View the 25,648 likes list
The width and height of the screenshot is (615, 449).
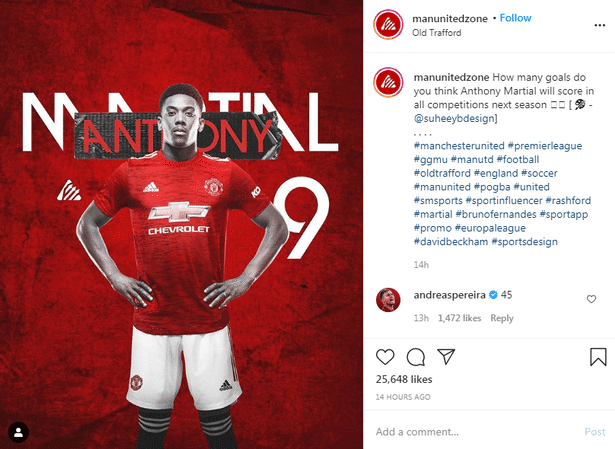click(x=404, y=379)
